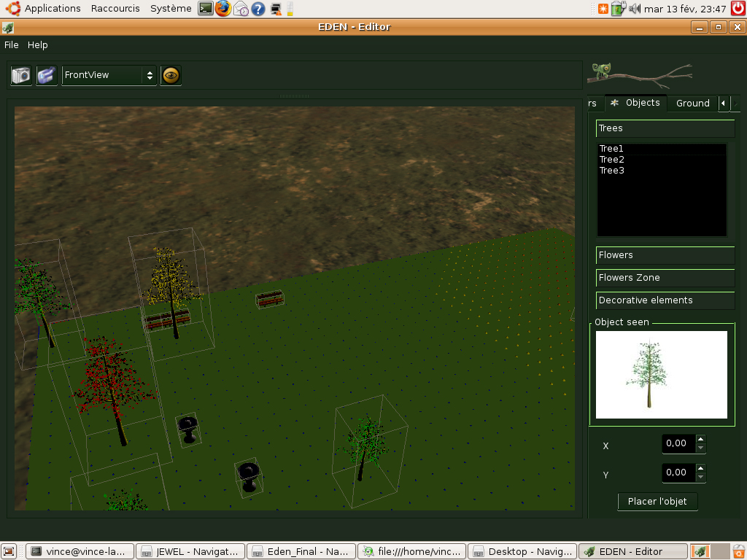Expand the Decorative elements category
The height and width of the screenshot is (560, 747).
[x=665, y=300]
